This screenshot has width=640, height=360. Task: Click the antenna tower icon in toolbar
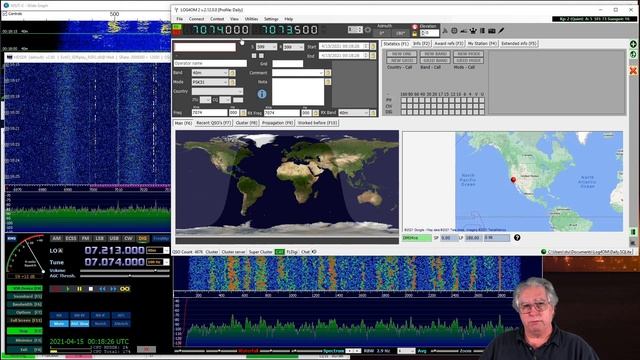tap(445, 31)
